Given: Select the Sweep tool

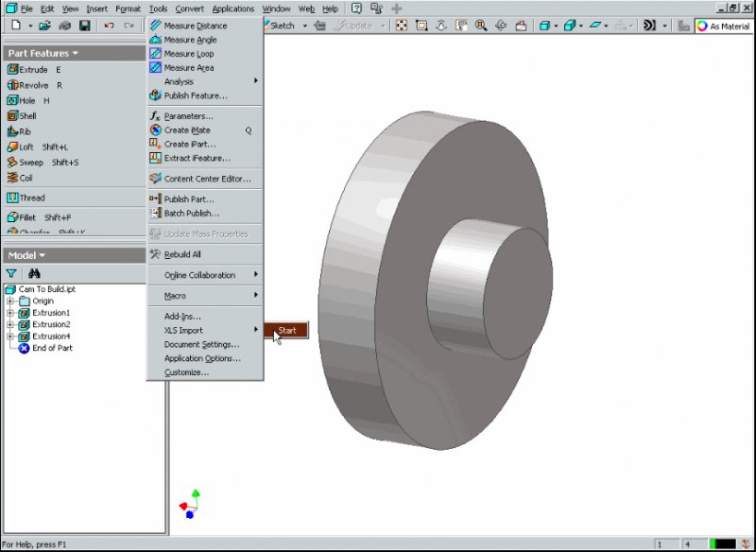Looking at the screenshot, I should pos(43,163).
